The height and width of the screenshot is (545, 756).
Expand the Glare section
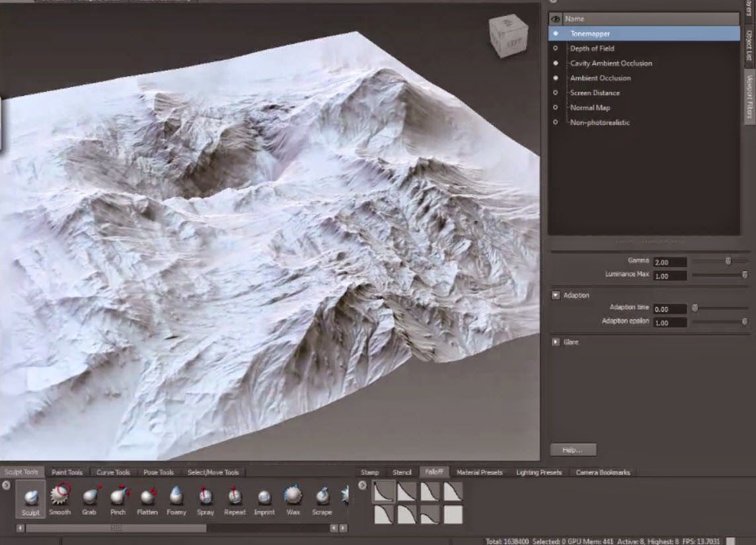[x=556, y=342]
